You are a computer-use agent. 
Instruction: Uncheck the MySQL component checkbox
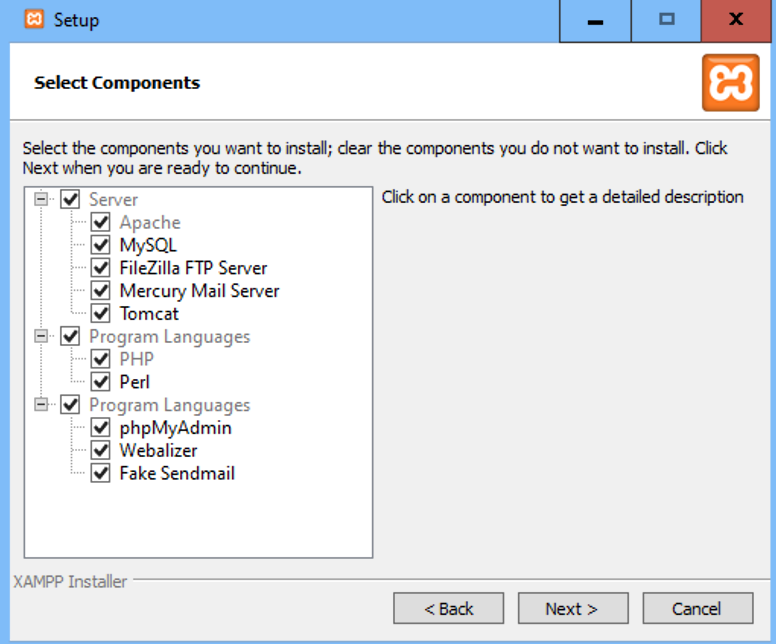tap(100, 245)
